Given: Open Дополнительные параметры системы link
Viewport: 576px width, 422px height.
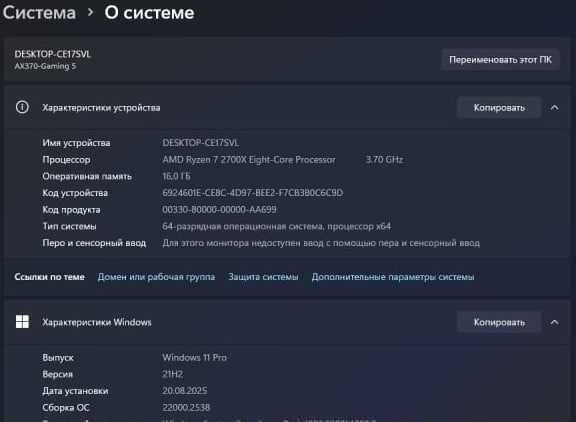Looking at the screenshot, I should (x=393, y=277).
